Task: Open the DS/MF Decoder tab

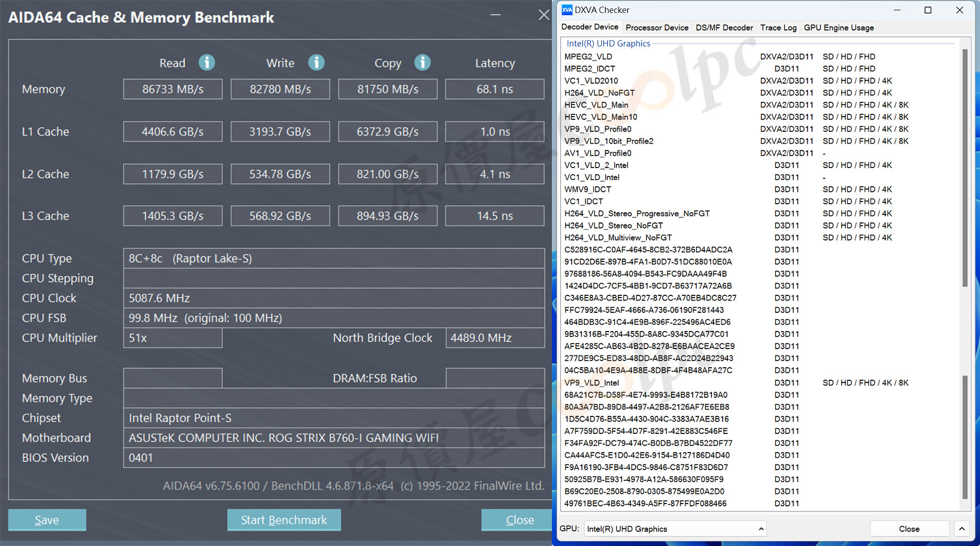Action: coord(724,28)
